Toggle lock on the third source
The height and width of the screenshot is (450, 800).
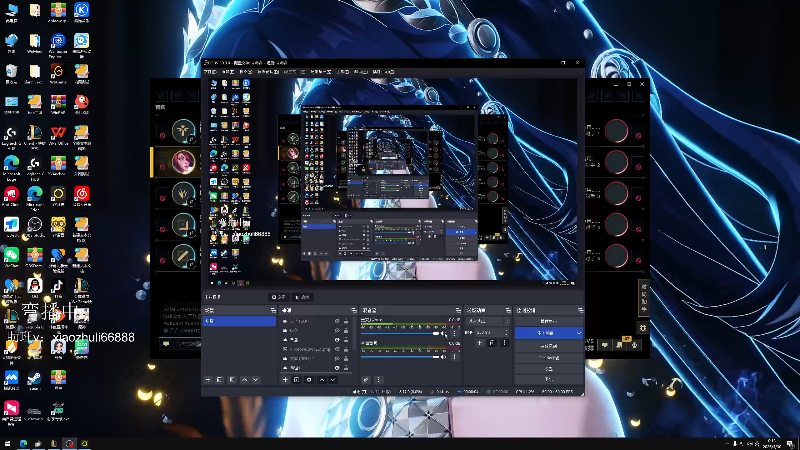(x=346, y=340)
